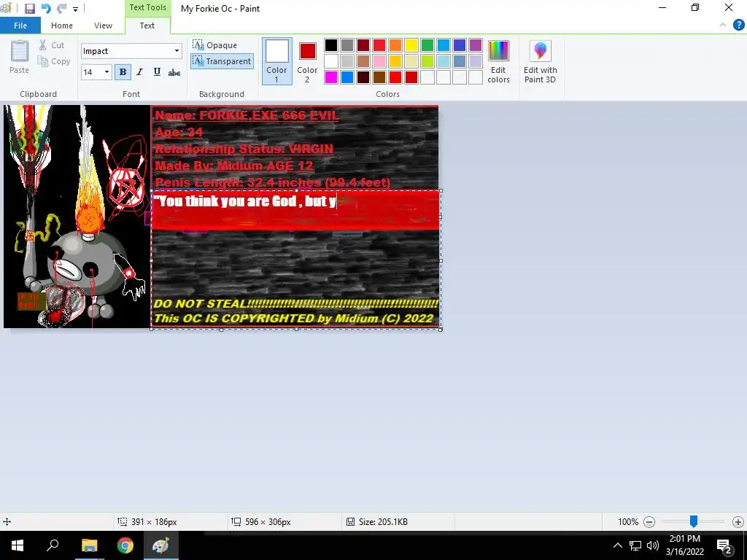Open the notification center icon

click(724, 545)
